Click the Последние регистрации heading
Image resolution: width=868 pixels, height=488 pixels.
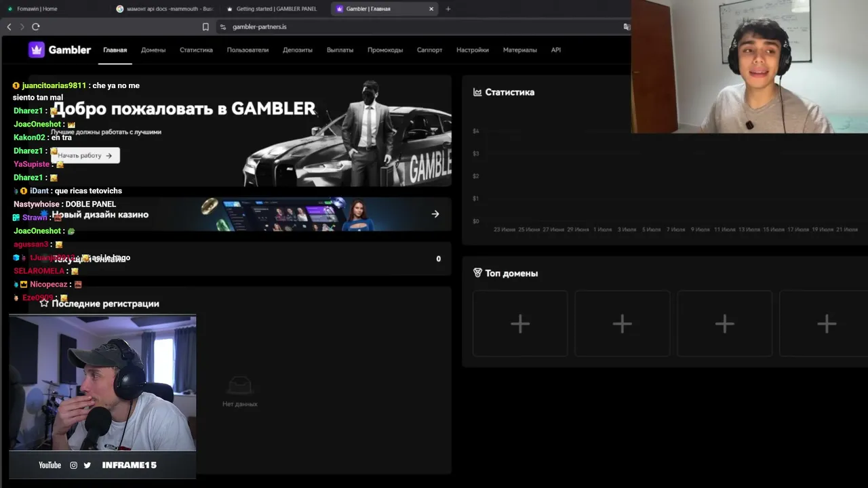pyautogui.click(x=105, y=304)
